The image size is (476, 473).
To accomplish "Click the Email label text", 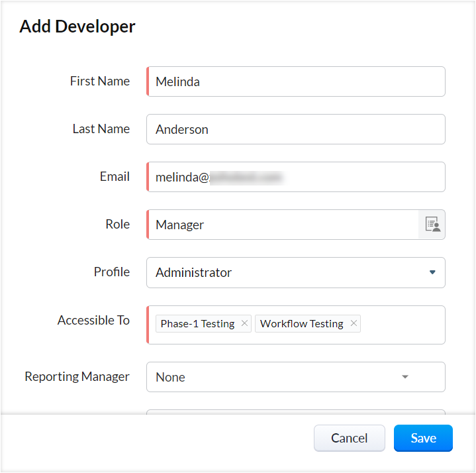I will (115, 177).
